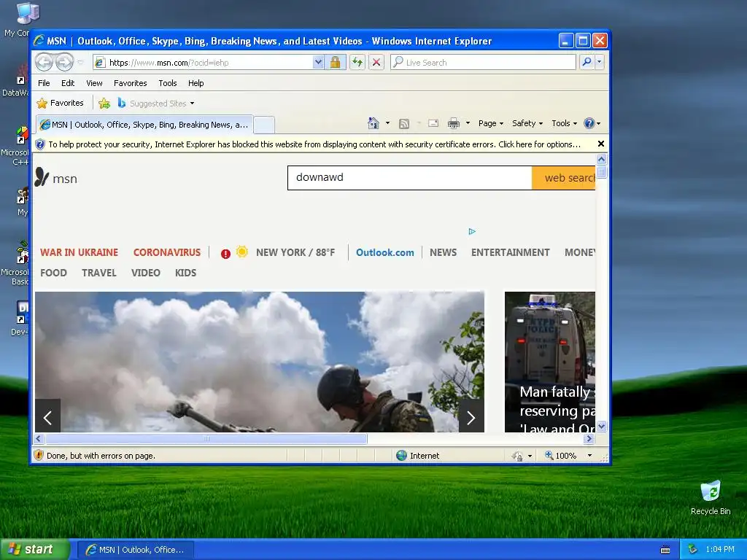This screenshot has height=560, width=747.
Task: Open the recent pages dropdown beside Forward
Action: (x=80, y=63)
